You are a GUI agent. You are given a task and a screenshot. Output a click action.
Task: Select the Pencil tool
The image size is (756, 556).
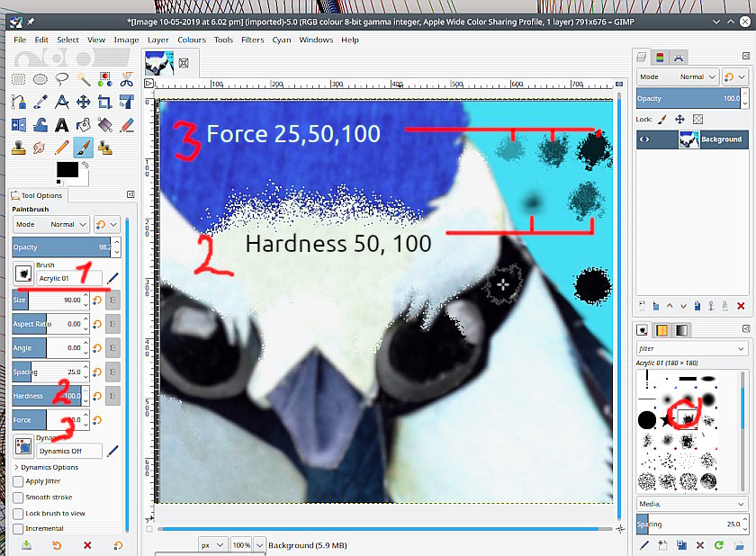(x=62, y=148)
